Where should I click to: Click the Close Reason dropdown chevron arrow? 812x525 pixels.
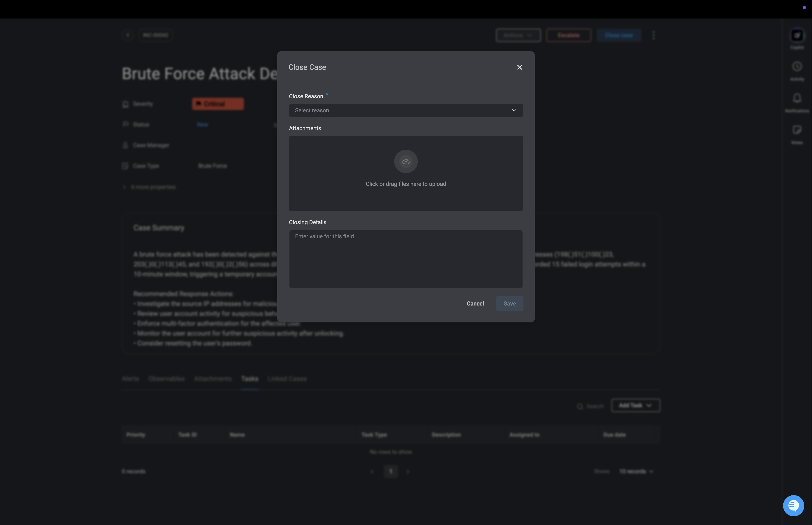[x=514, y=110]
